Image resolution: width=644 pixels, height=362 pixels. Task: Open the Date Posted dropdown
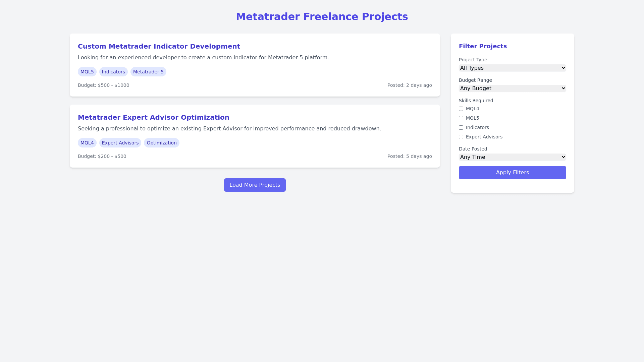[512, 157]
